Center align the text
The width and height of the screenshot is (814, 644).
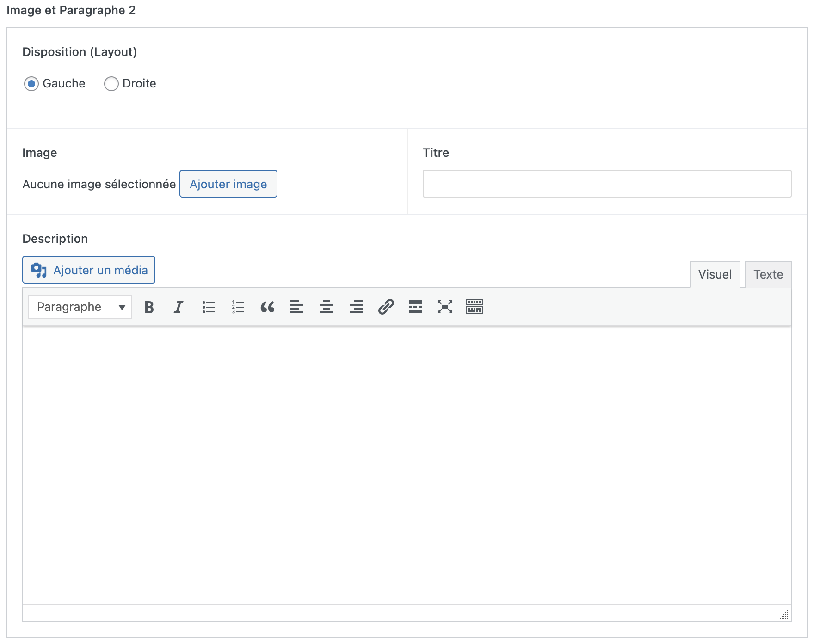coord(327,307)
